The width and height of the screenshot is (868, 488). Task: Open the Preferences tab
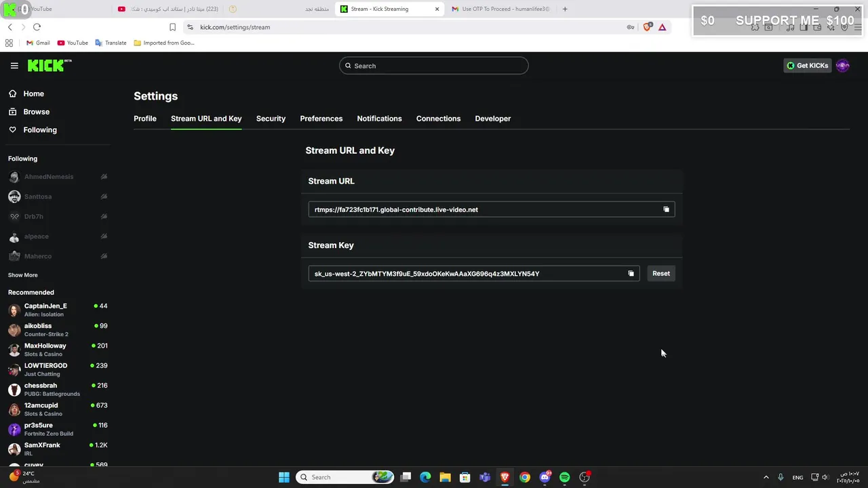pos(321,119)
